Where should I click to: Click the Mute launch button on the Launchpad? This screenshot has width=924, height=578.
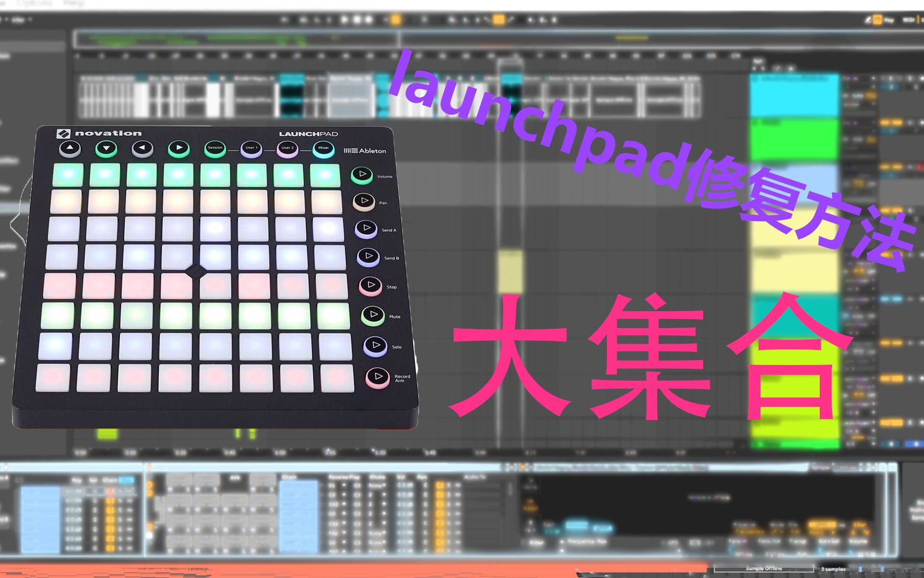373,315
